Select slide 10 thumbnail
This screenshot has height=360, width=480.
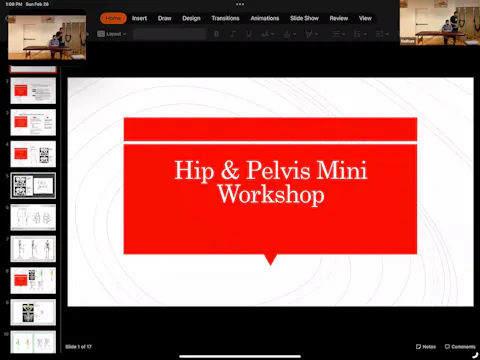(33, 342)
